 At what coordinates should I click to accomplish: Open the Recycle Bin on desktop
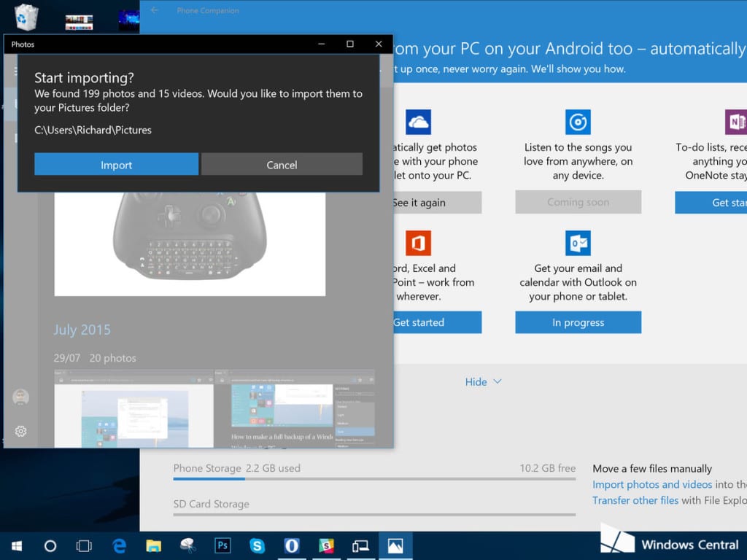coord(26,17)
